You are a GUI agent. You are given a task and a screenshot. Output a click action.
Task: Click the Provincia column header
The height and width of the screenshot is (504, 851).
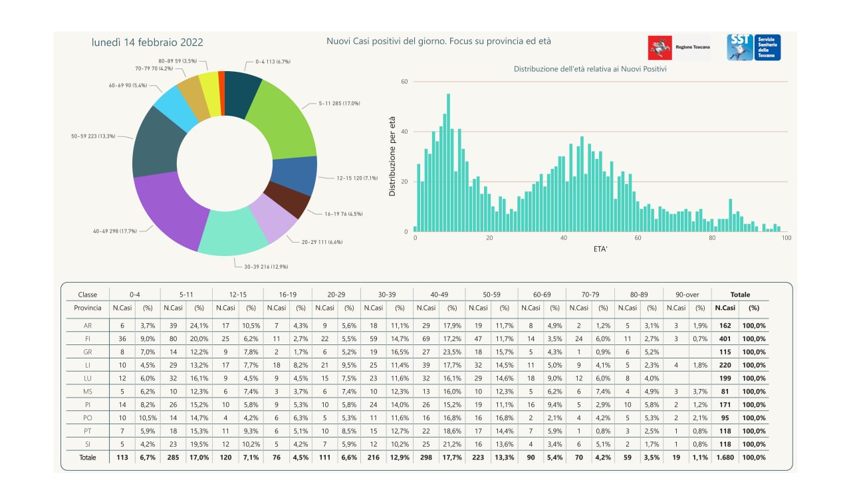(88, 308)
